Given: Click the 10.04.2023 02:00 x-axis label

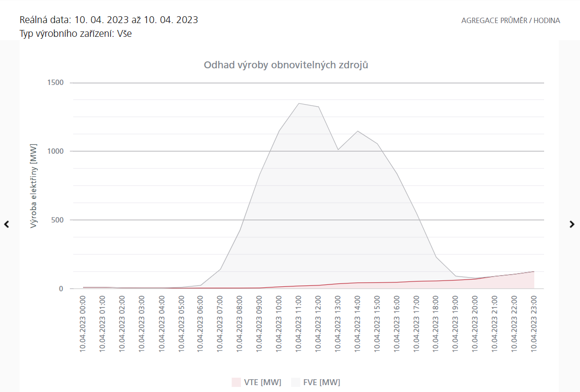Looking at the screenshot, I should [122, 324].
